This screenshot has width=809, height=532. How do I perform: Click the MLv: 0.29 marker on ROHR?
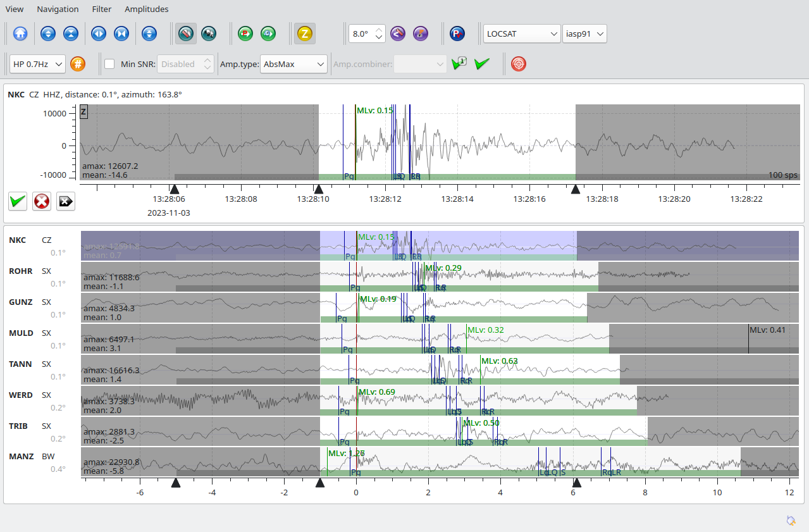443,268
